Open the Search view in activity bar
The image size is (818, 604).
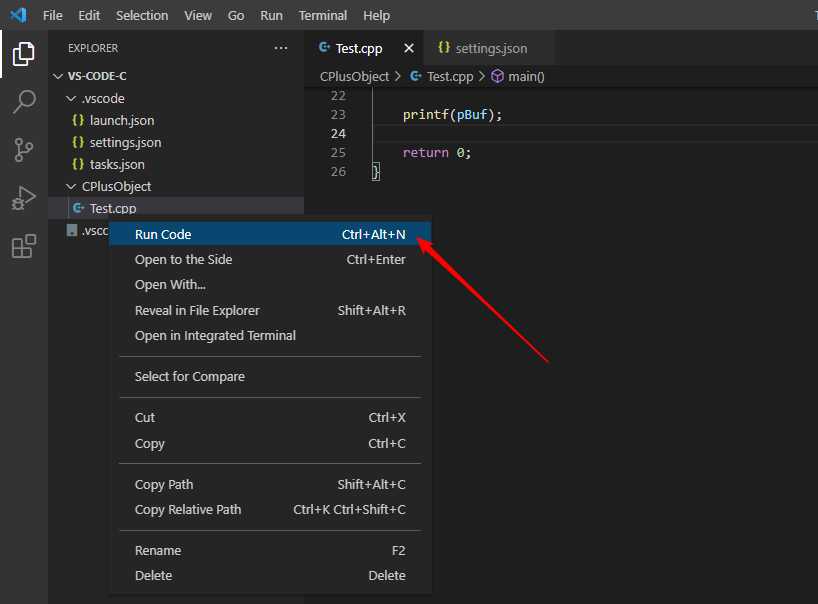23,102
